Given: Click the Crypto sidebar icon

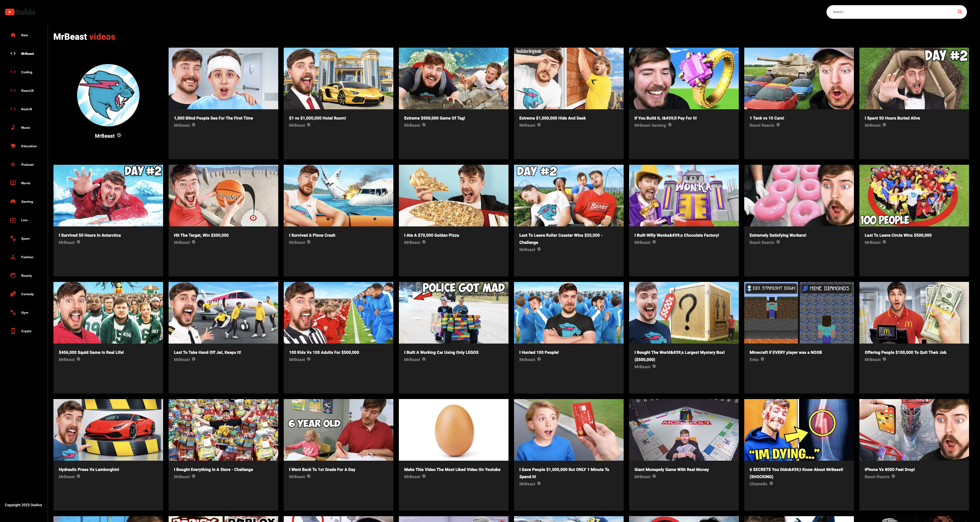Looking at the screenshot, I should (x=13, y=331).
